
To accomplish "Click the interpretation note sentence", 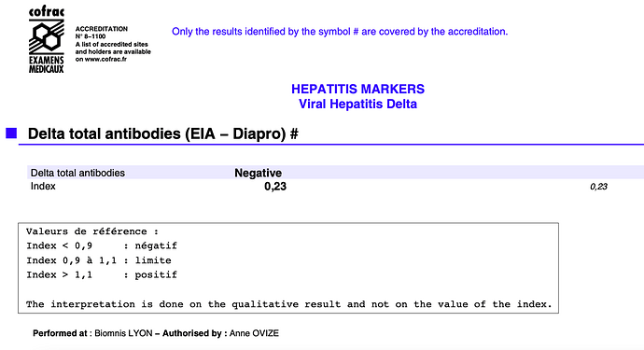I will click(288, 304).
